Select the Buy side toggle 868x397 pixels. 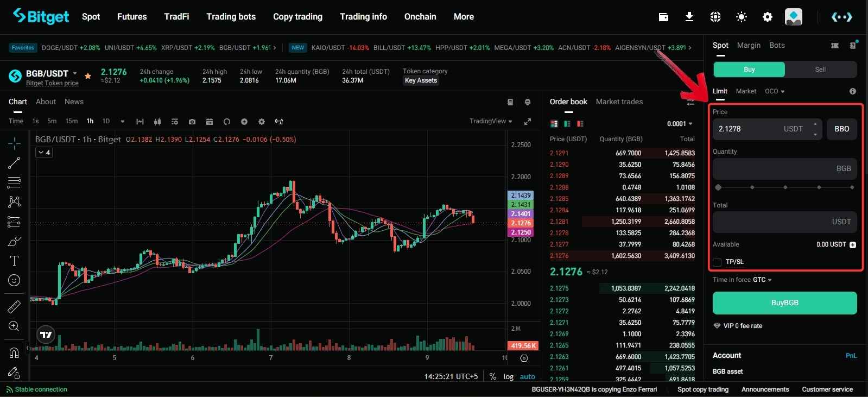click(x=749, y=70)
